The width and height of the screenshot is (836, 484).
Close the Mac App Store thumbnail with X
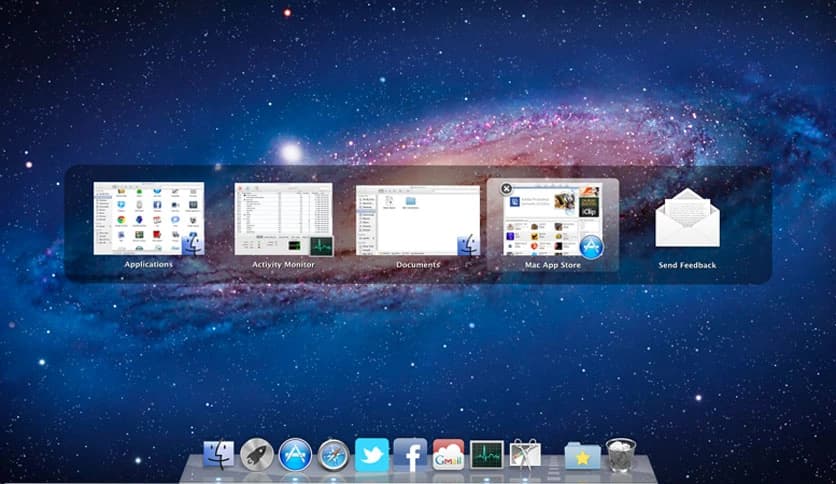point(506,188)
